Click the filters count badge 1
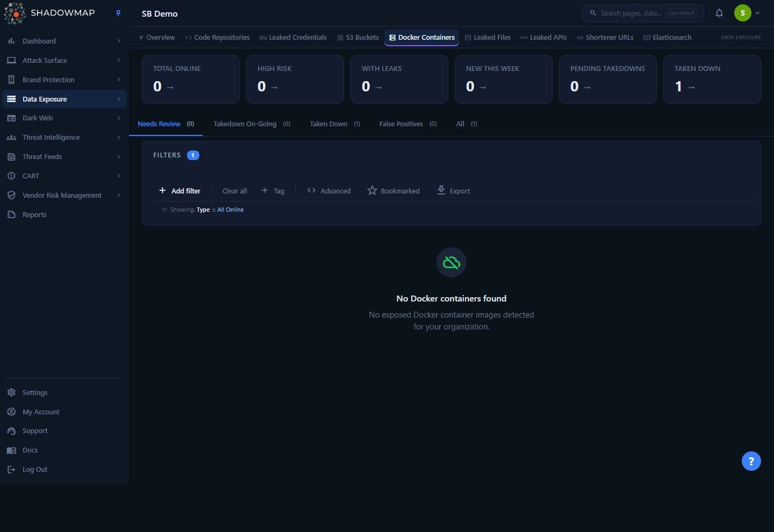Viewport: 774px width, 532px height. 193,155
